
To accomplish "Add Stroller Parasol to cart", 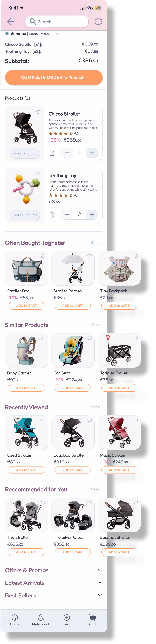I will click(x=73, y=306).
